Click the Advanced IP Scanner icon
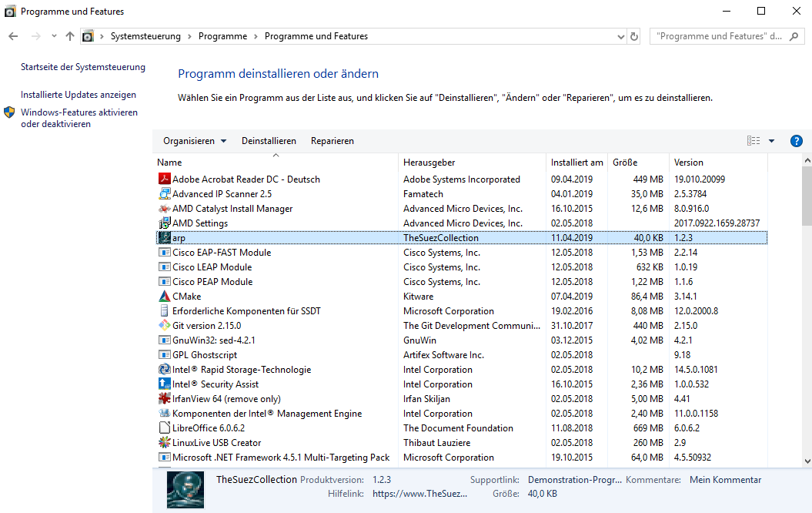The image size is (812, 513). (164, 194)
